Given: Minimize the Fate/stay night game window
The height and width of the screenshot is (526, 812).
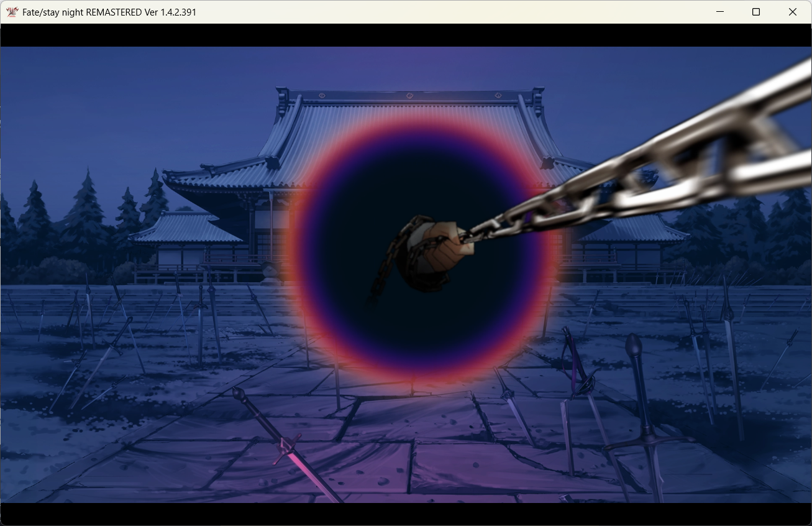Looking at the screenshot, I should [720, 12].
